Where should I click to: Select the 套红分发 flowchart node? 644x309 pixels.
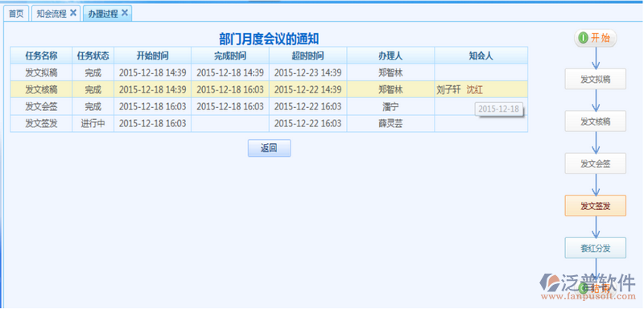[x=595, y=248]
